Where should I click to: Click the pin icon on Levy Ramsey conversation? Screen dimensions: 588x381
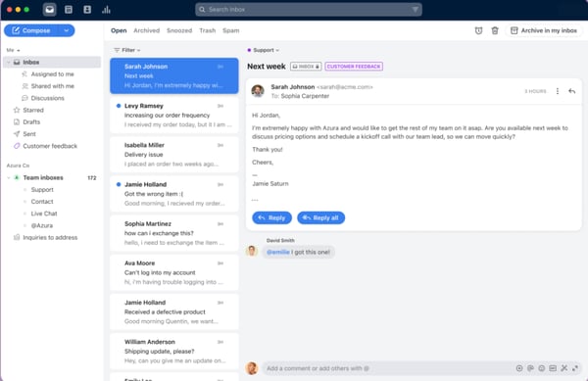pos(220,106)
